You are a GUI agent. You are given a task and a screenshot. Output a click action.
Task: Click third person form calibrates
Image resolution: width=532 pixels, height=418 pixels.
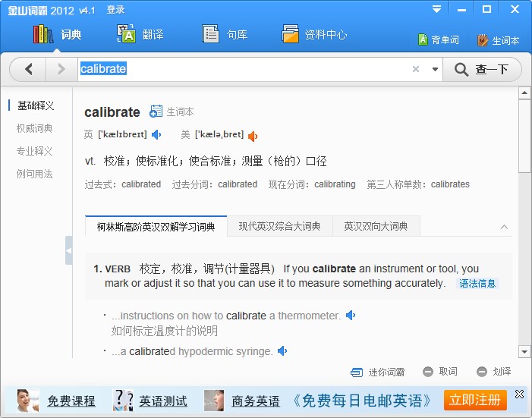point(450,184)
